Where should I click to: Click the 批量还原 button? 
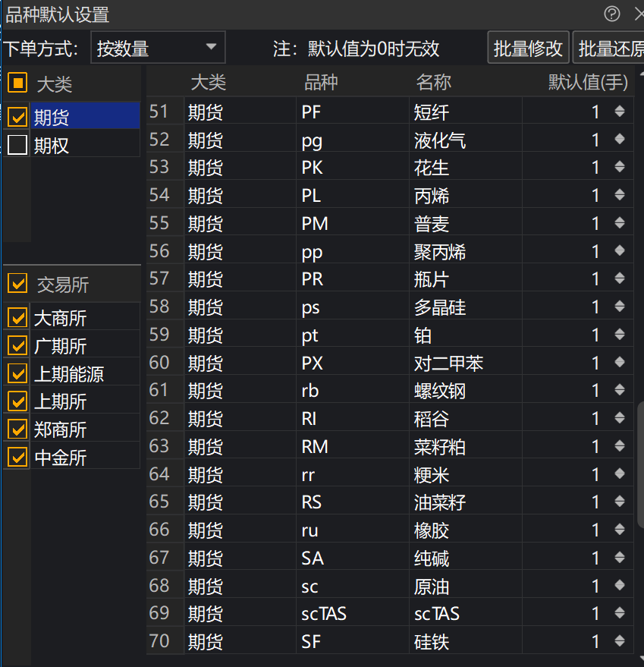[609, 49]
